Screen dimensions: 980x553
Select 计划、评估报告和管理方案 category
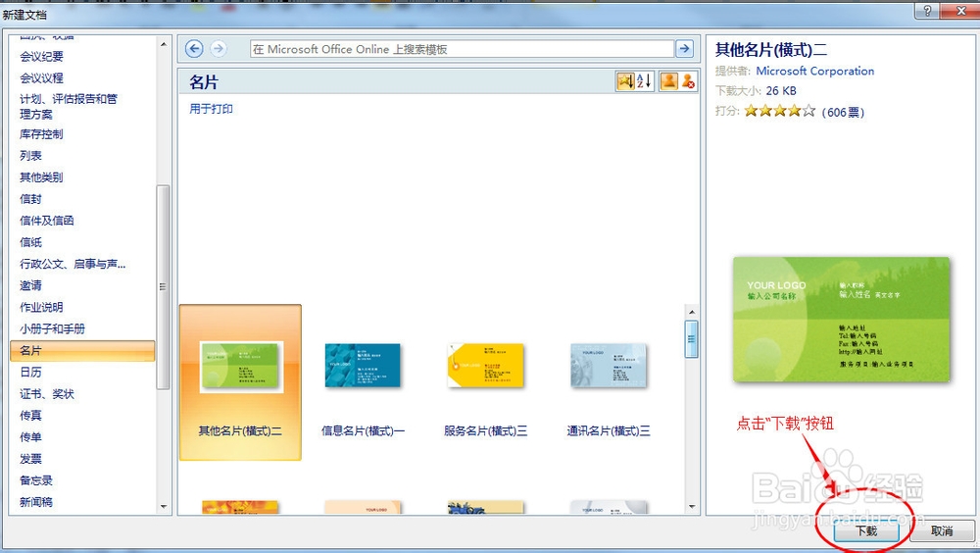(x=69, y=106)
